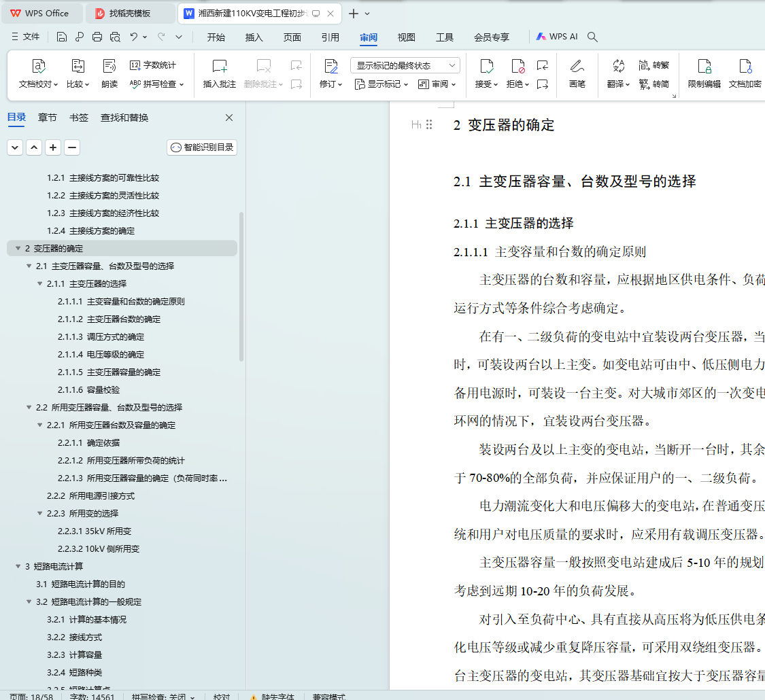Open the 文件 menu
This screenshot has width=765, height=700.
pos(25,37)
